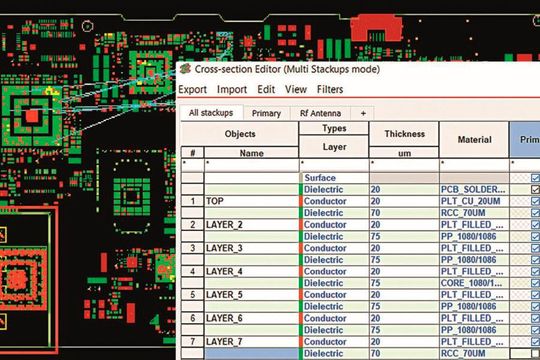
Task: Open the Filters menu
Action: click(330, 90)
